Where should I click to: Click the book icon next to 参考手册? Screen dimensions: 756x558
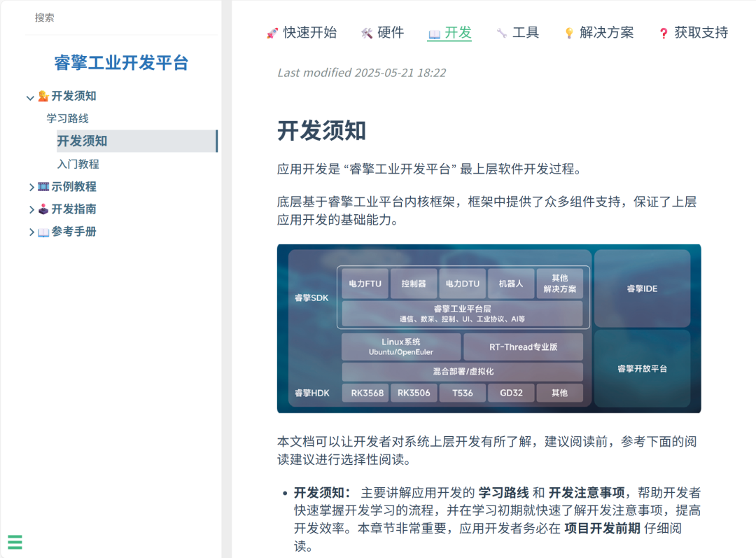(x=43, y=231)
